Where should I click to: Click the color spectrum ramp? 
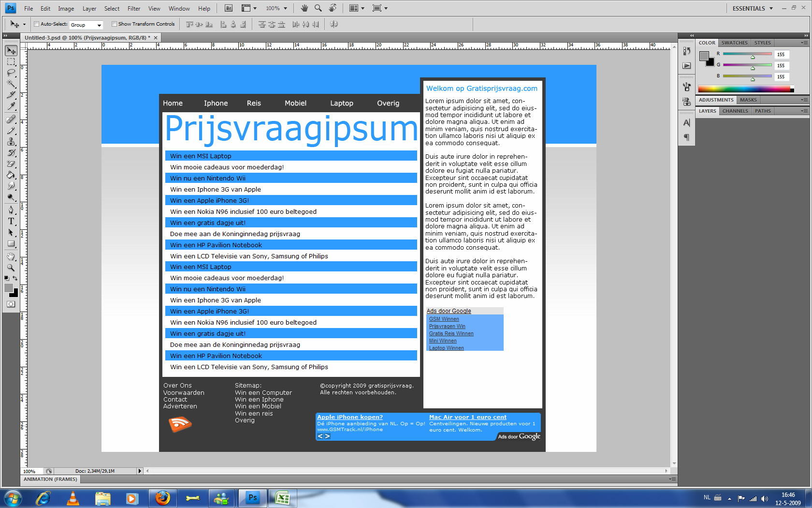(x=746, y=89)
